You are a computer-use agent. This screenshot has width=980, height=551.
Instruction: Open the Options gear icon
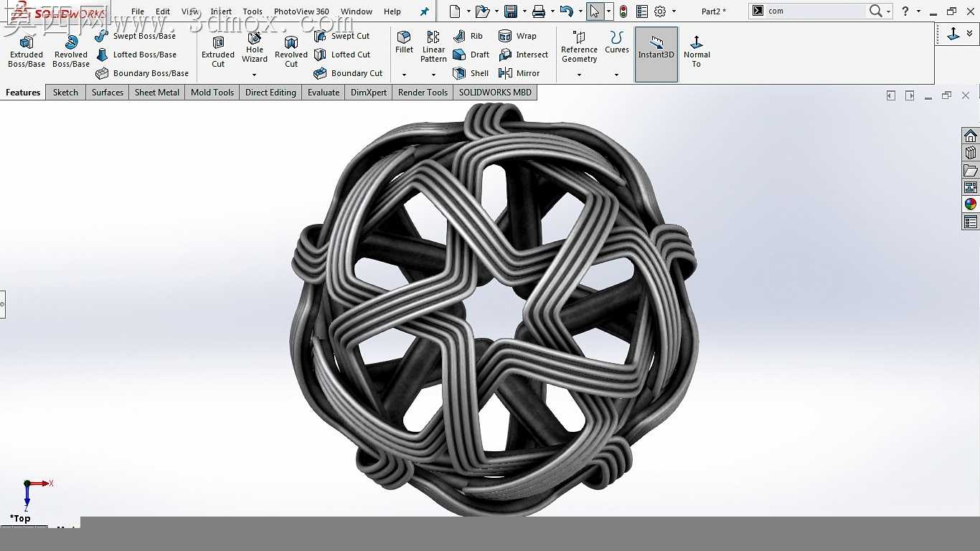point(660,11)
